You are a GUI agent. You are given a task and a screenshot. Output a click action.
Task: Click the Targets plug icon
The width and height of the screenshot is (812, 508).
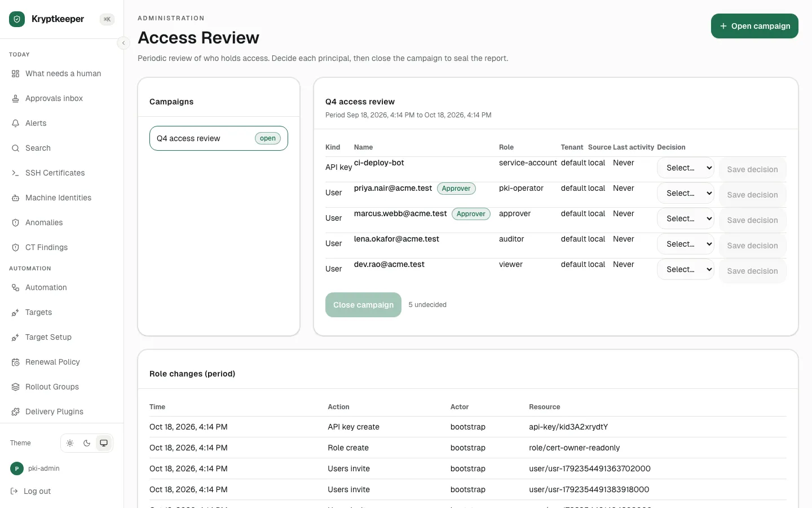coord(15,313)
